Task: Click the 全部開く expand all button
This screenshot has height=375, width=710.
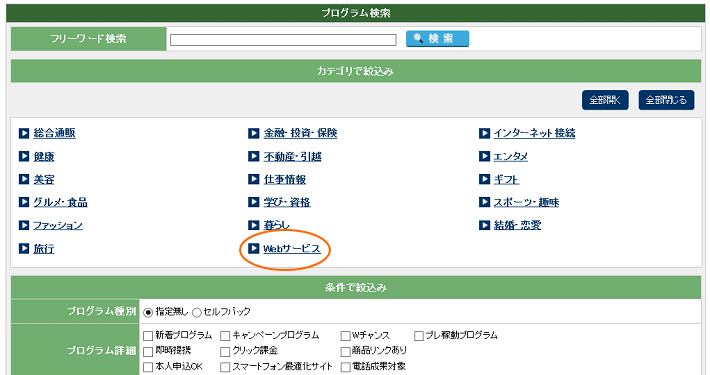Action: (605, 100)
